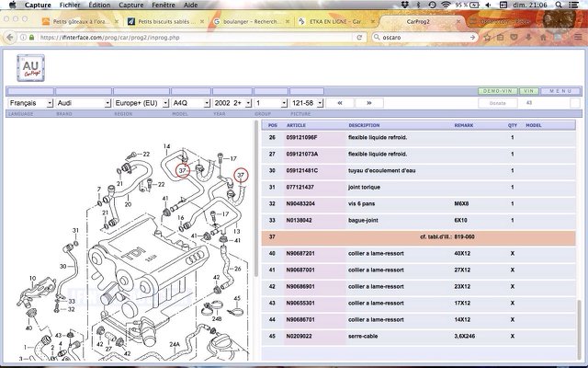Open the A4Q model dropdown

(190, 103)
